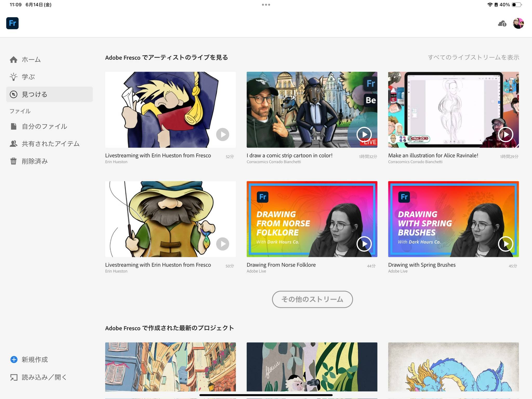Select 見つける in sidebar
The width and height of the screenshot is (532, 399).
[x=49, y=94]
